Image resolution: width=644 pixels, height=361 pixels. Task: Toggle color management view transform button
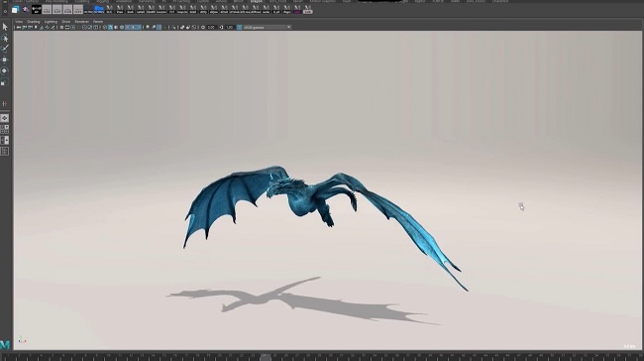tap(240, 27)
